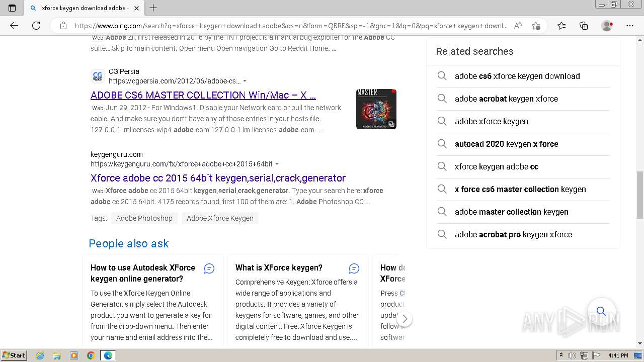Show hidden tray icons arrow
Viewport: 644px width, 362px height.
561,355
